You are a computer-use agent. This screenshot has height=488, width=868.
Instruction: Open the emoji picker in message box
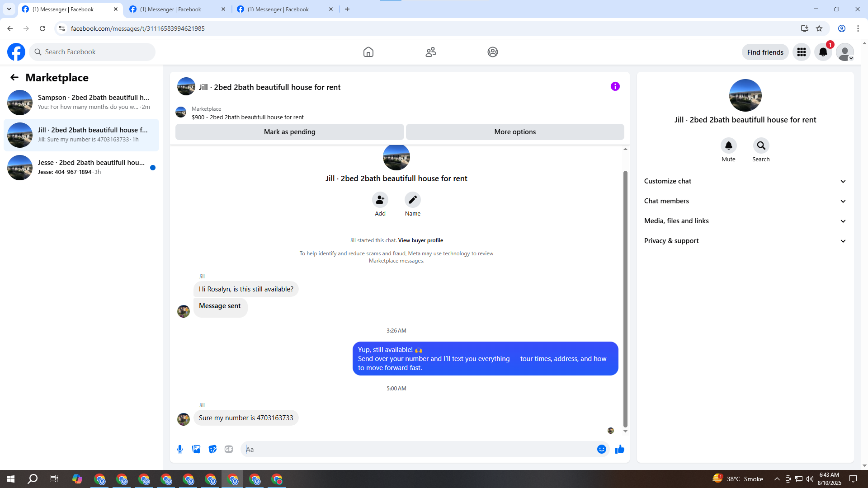(x=601, y=449)
